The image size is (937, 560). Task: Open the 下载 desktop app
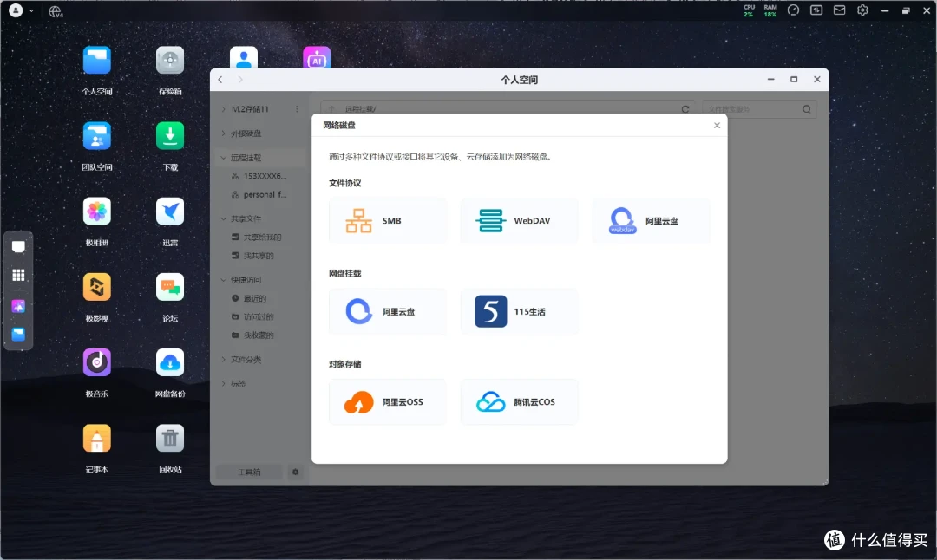tap(170, 136)
